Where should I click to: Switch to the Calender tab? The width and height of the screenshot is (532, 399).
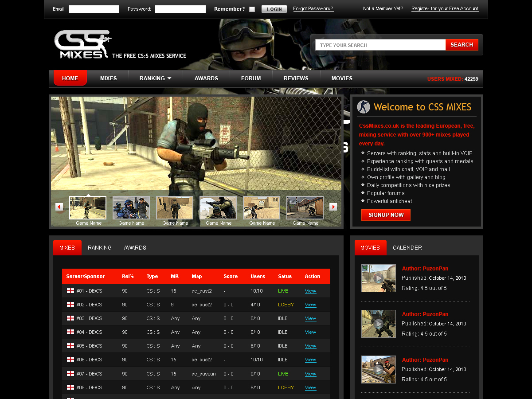(x=407, y=247)
